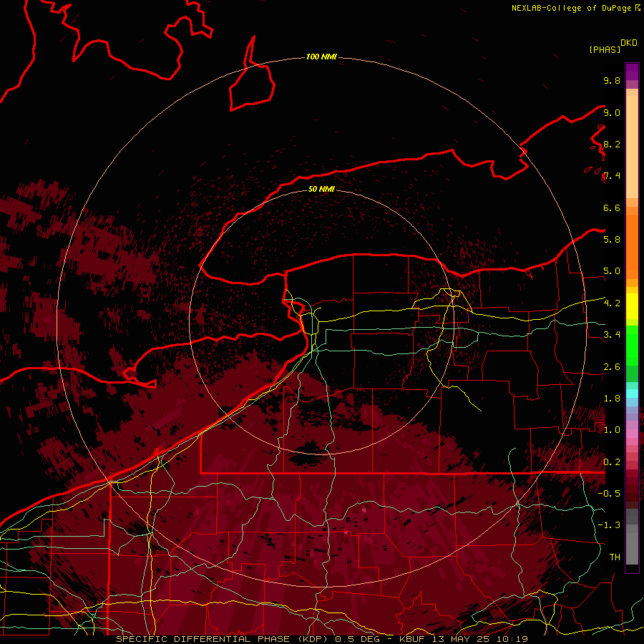Click the 3.4 legend value label
The width and height of the screenshot is (644, 644).
612,335
